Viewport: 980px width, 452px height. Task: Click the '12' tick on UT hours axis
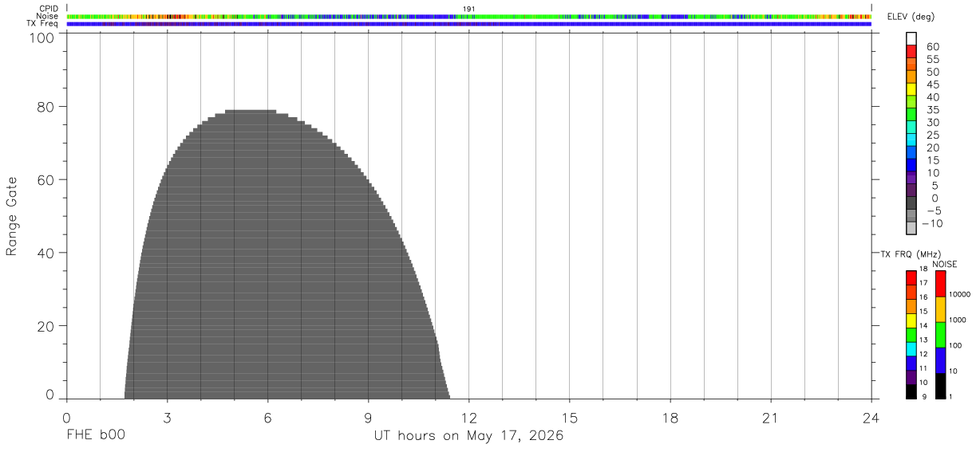point(468,418)
